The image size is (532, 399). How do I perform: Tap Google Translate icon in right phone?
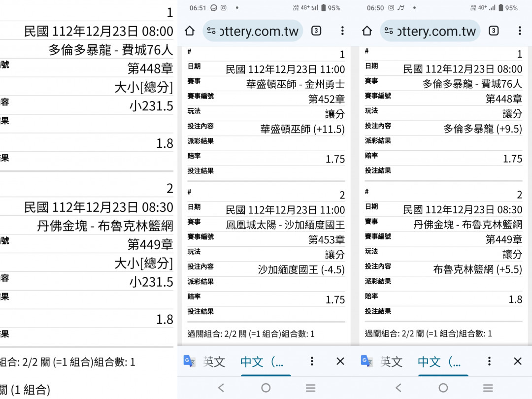(x=367, y=361)
